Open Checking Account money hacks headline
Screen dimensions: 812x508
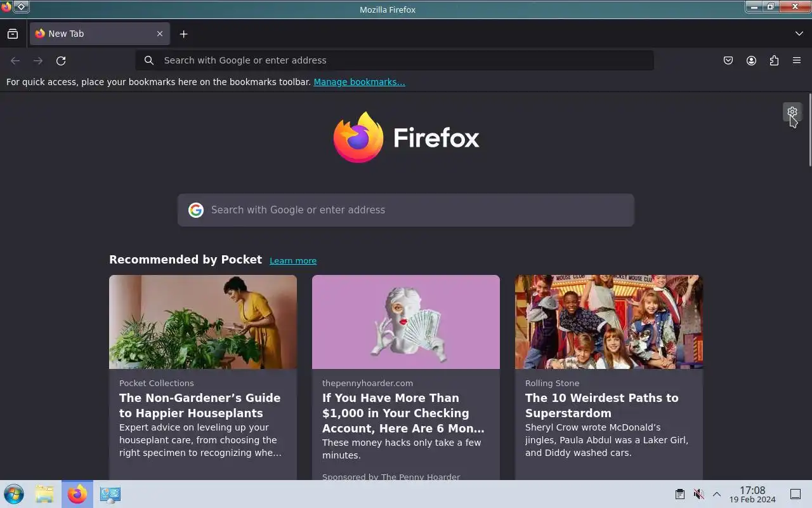pyautogui.click(x=403, y=413)
